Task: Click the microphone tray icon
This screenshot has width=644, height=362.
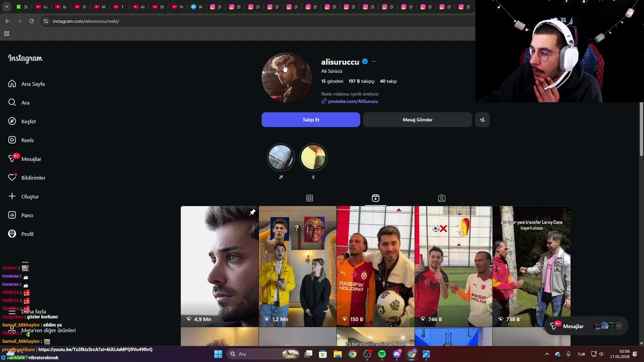Action: (569, 354)
